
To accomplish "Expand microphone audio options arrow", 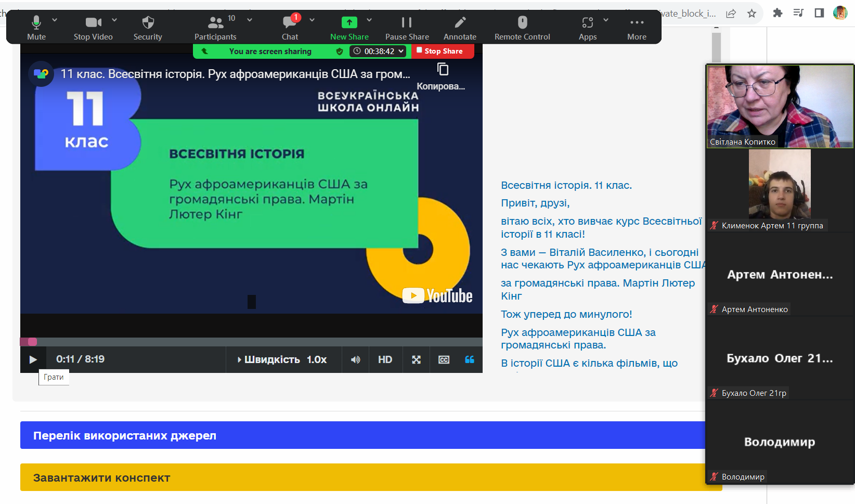I will (55, 20).
